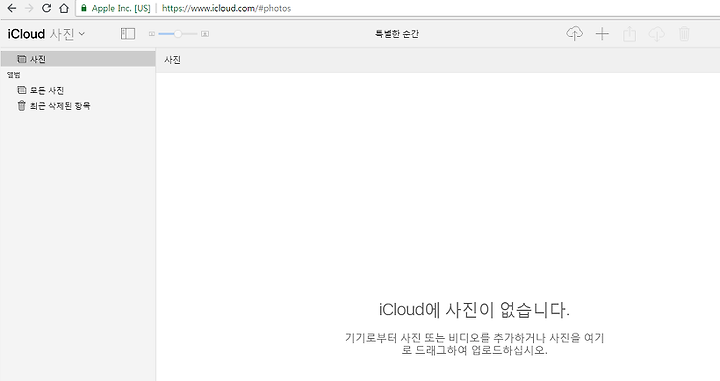This screenshot has width=720, height=381.
Task: Click the 사진 header above the content area
Action: (x=173, y=60)
